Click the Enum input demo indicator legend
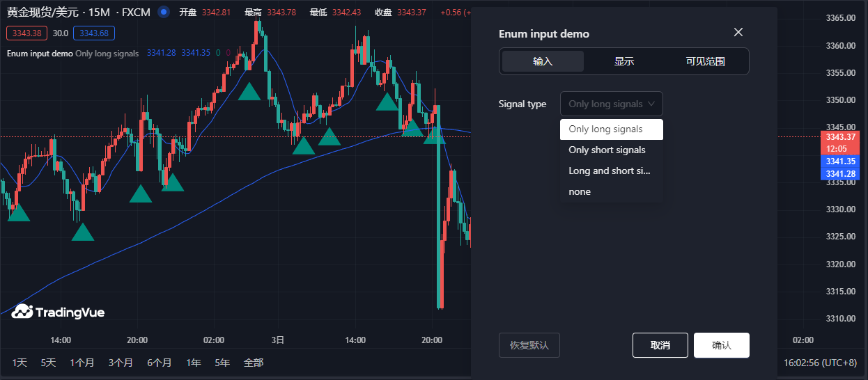The width and height of the screenshot is (868, 380). (x=40, y=54)
